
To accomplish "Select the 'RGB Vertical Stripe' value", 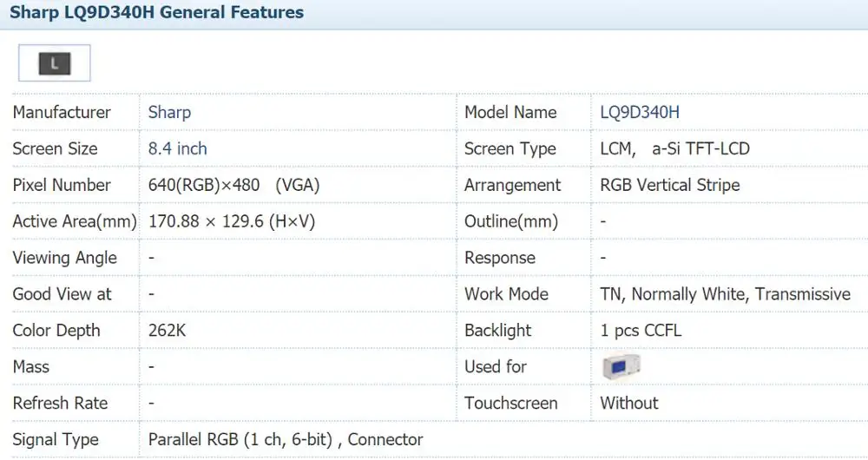I will [x=670, y=185].
